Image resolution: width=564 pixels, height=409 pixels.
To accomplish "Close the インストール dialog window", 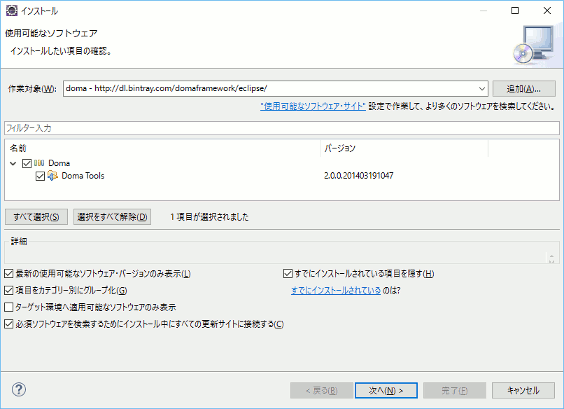I will point(547,11).
